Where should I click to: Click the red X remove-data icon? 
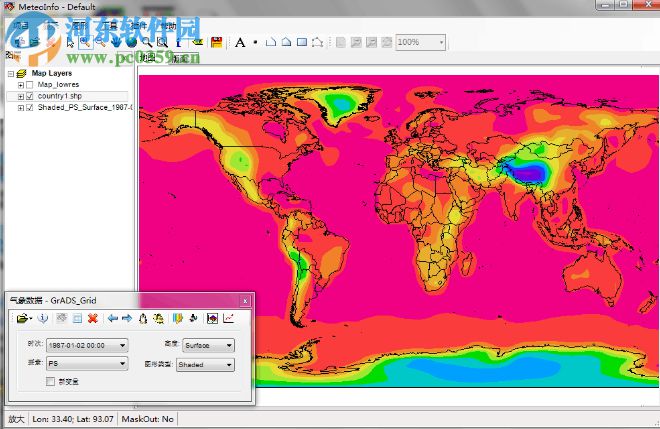pos(93,319)
